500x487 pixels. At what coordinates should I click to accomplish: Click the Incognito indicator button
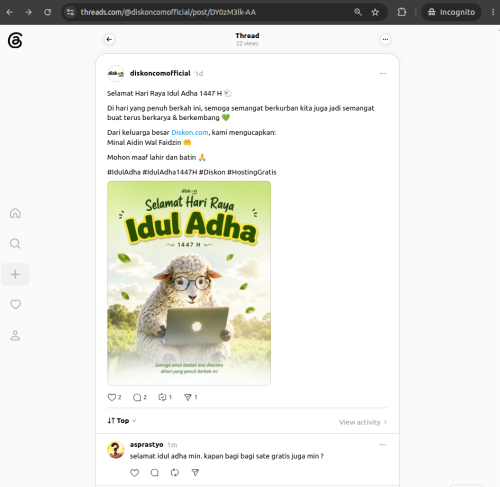click(451, 12)
